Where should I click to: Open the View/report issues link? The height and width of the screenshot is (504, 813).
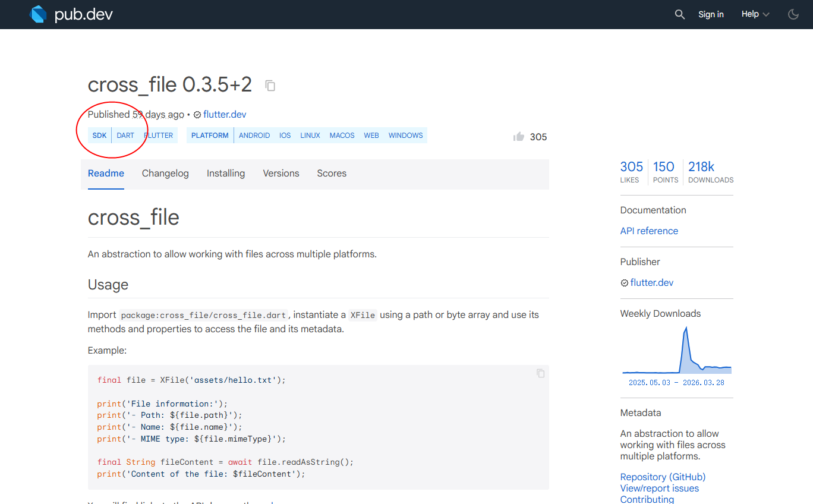tap(660, 489)
